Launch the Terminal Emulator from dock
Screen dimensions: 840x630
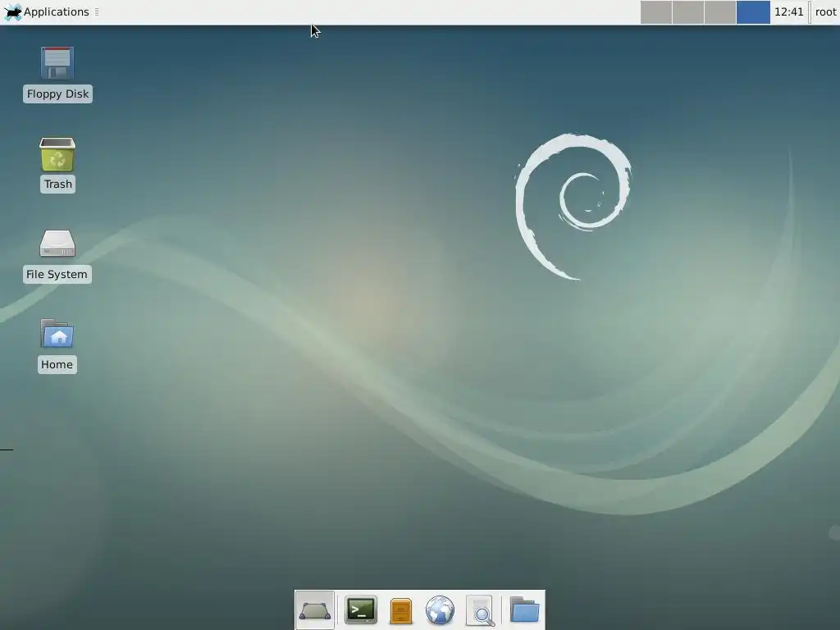coord(361,610)
